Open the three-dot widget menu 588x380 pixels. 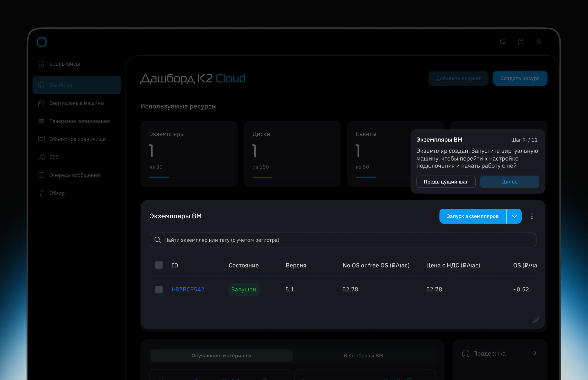(532, 216)
